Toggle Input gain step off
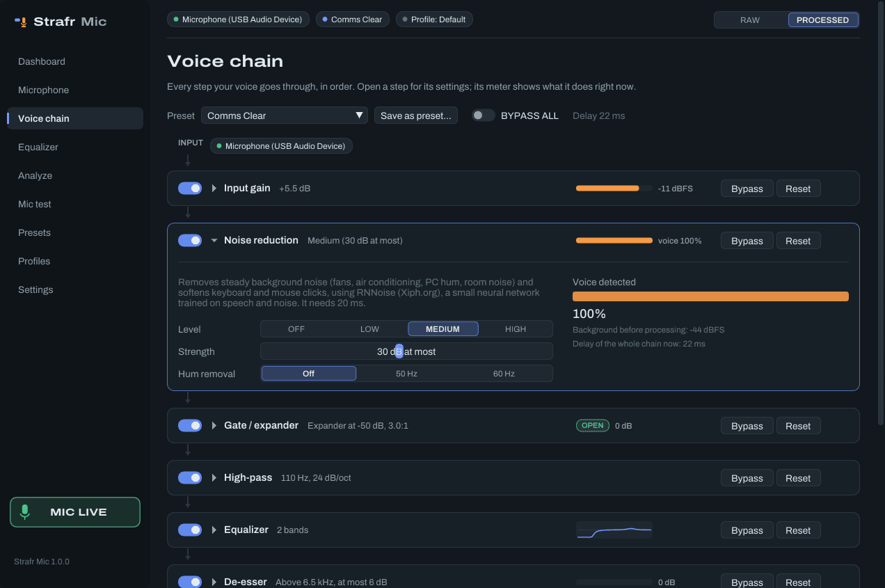The width and height of the screenshot is (885, 588). point(190,189)
